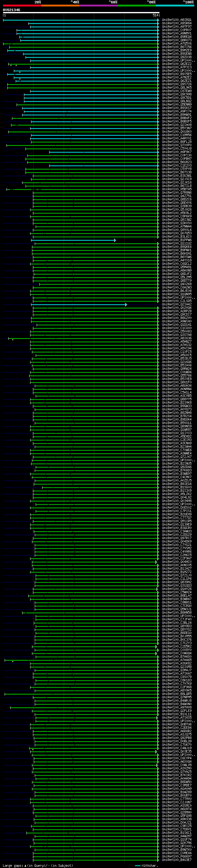The image size is (197, 868).
Task: Open hit UniRef100_Q9ZU38
Action: point(176,57)
